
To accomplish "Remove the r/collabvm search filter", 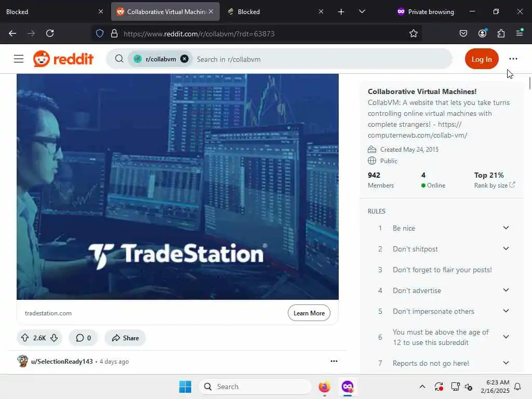I will [x=184, y=59].
